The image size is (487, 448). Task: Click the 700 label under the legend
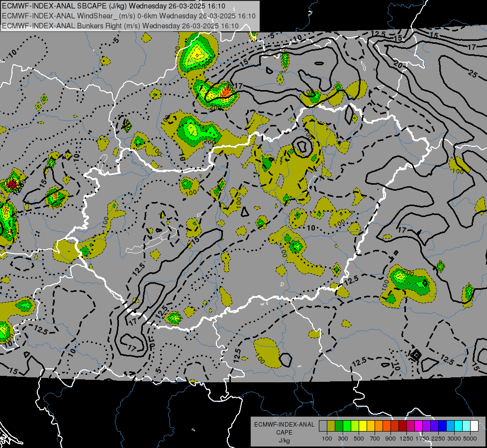pyautogui.click(x=375, y=439)
